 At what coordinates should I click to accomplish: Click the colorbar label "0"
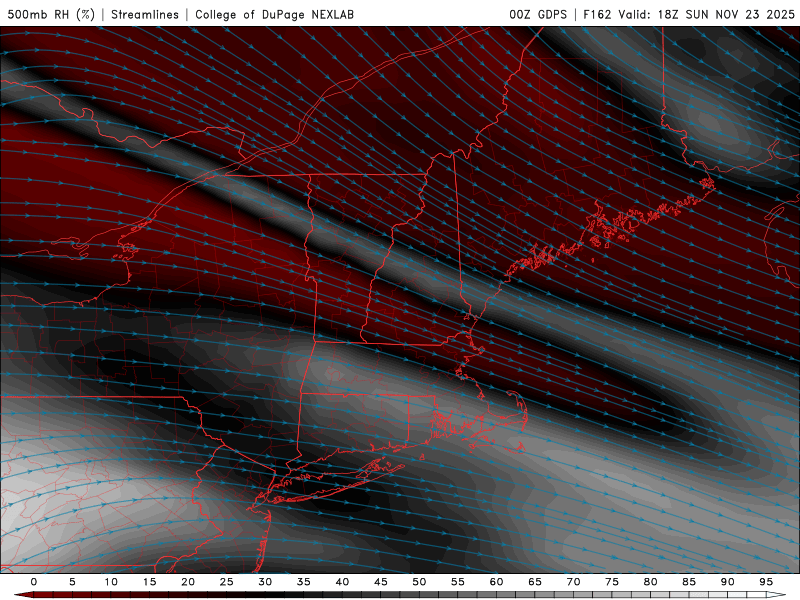(x=34, y=582)
